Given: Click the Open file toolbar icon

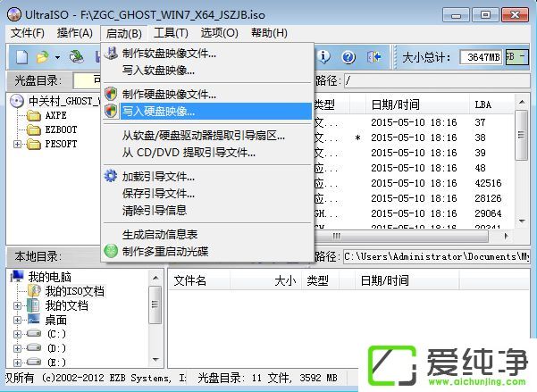Looking at the screenshot, I should click(43, 57).
